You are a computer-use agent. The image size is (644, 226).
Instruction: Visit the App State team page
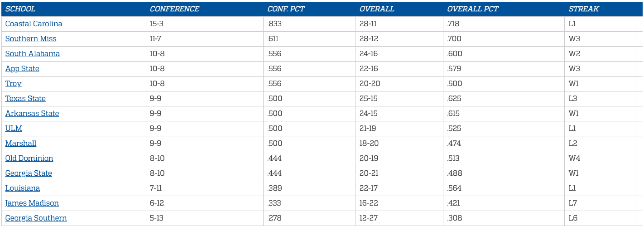click(x=22, y=68)
